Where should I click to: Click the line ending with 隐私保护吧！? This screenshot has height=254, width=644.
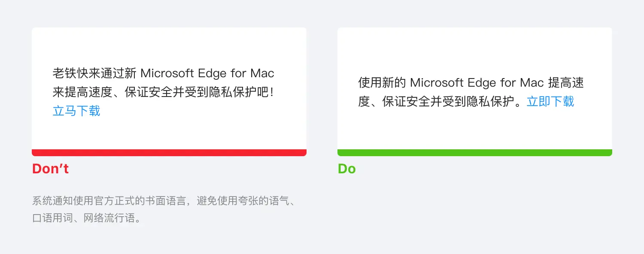point(163,92)
